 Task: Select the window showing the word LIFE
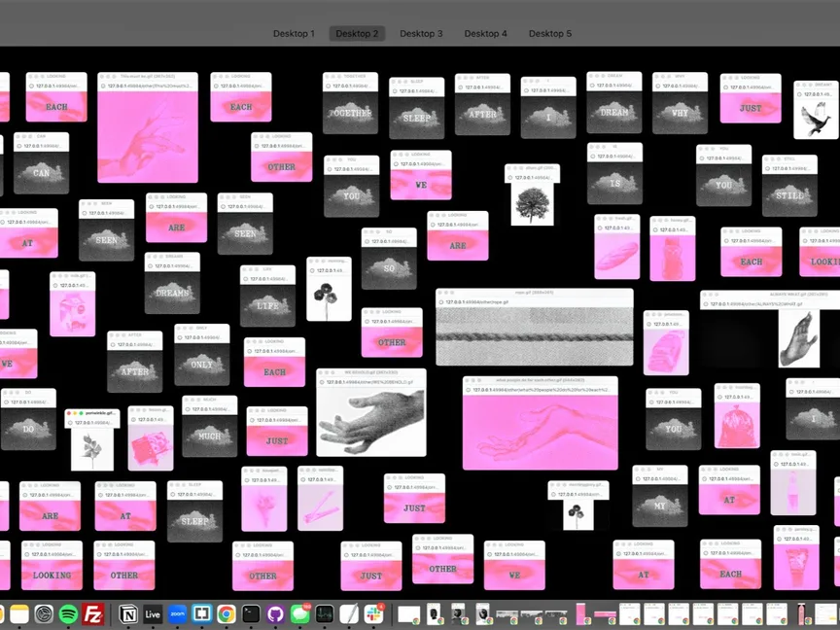pos(267,301)
